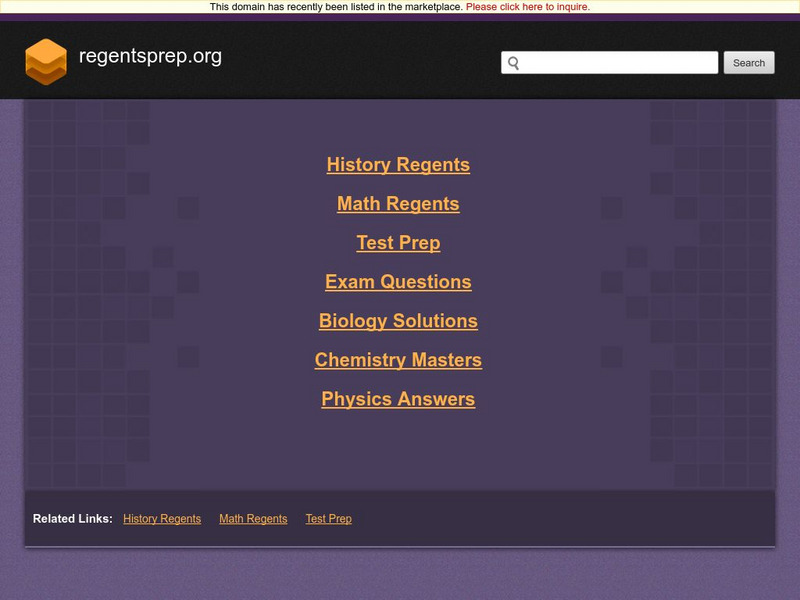Image resolution: width=800 pixels, height=600 pixels.
Task: Click the magnifying glass in the search box
Action: (514, 62)
